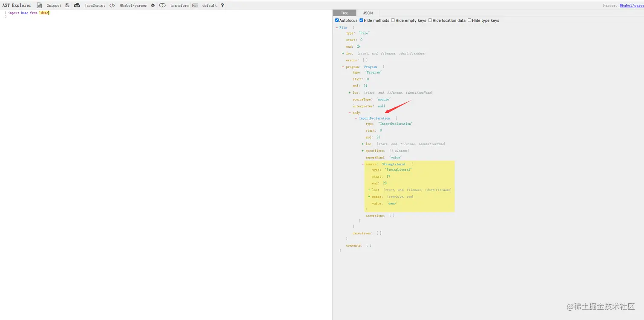Click the directives key

363,233
